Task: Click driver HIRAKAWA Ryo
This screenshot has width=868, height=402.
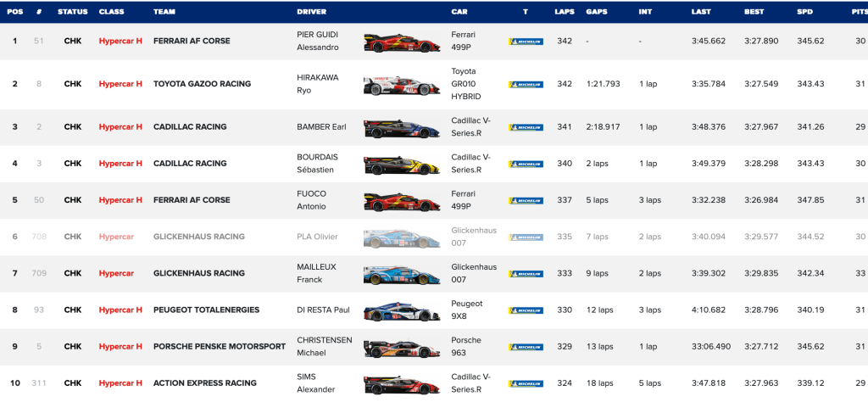Action: tap(317, 84)
